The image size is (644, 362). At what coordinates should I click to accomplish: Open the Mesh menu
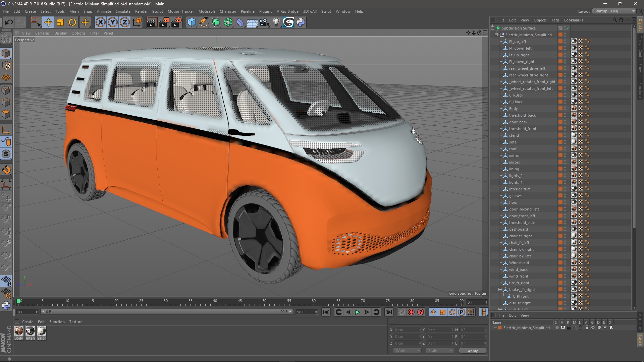pyautogui.click(x=74, y=11)
